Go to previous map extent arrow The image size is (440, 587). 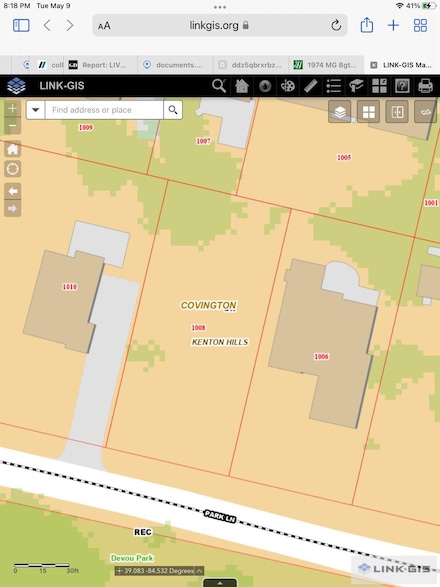(x=12, y=191)
